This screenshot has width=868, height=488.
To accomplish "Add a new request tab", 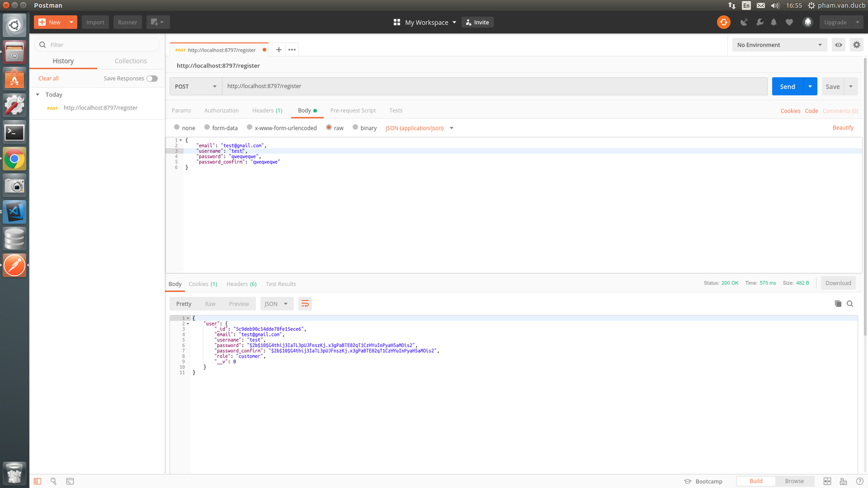I will point(279,50).
